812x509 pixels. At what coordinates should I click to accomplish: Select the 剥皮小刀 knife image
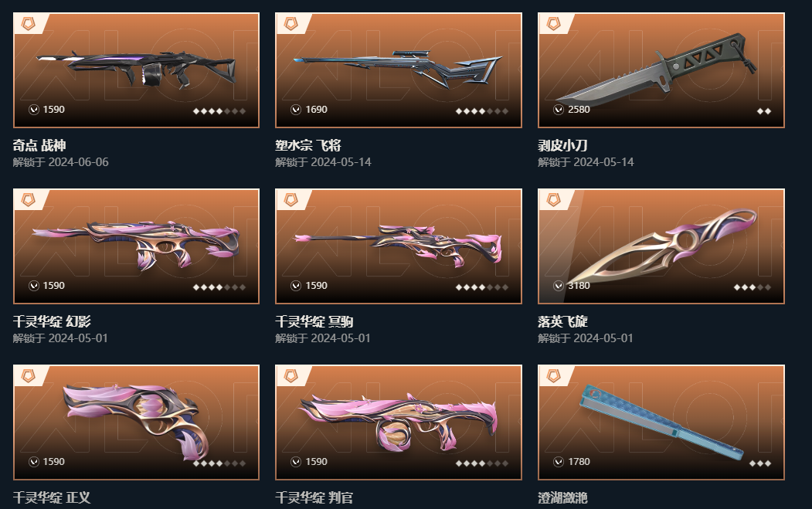pos(656,68)
